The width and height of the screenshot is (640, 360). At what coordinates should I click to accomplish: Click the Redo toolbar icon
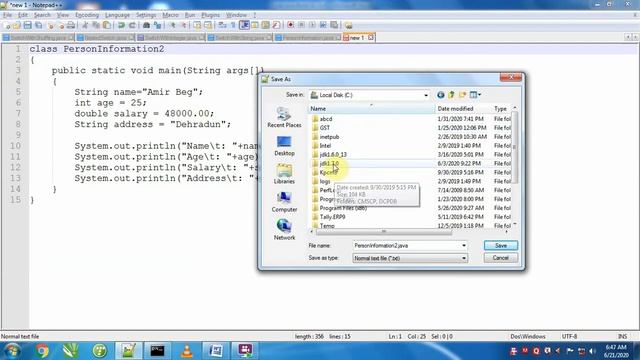click(132, 25)
